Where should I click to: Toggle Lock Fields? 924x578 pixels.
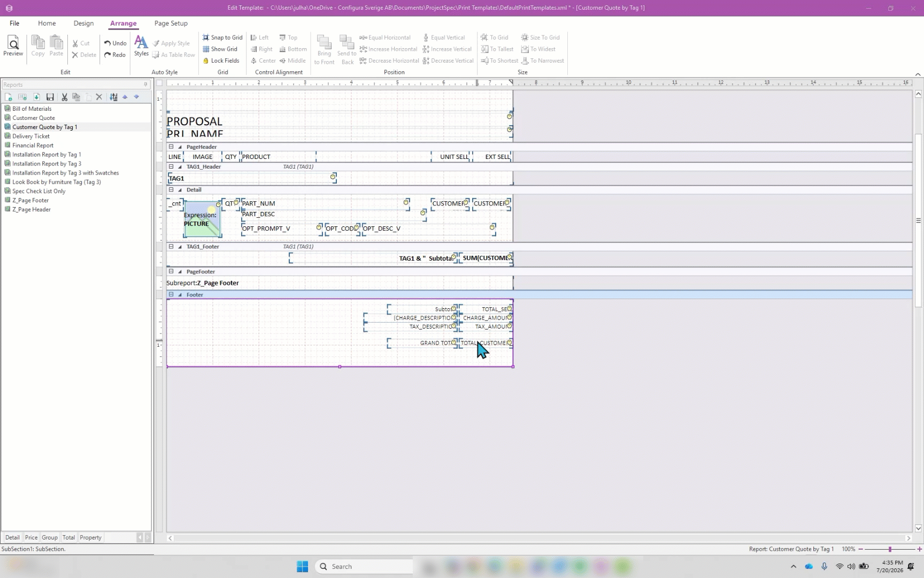221,61
